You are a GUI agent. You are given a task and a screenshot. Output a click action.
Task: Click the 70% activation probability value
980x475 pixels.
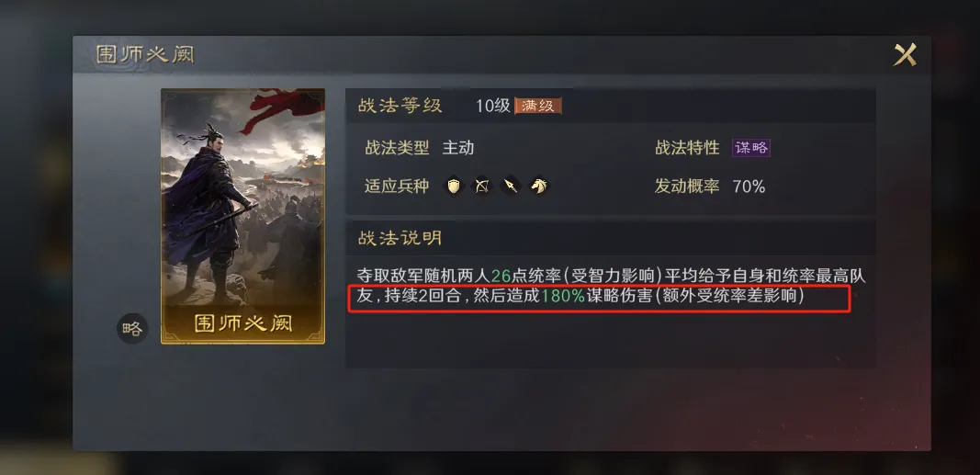tap(749, 187)
